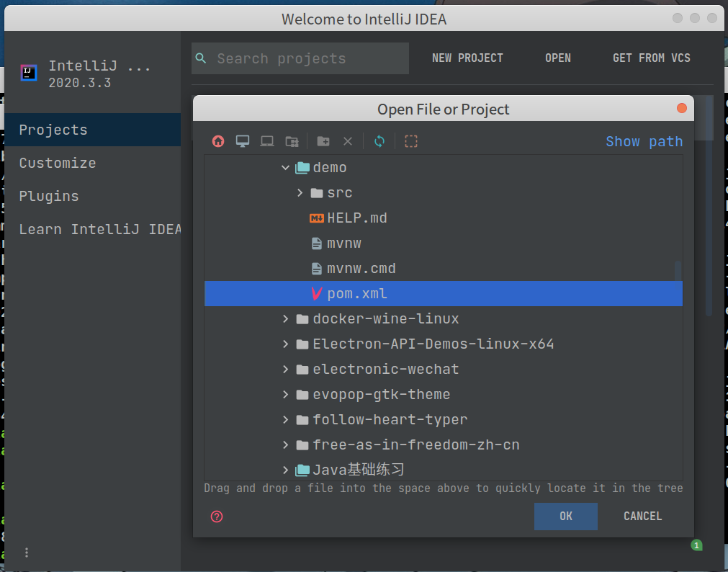This screenshot has width=728, height=572.
Task: Expand the src folder
Action: [300, 193]
